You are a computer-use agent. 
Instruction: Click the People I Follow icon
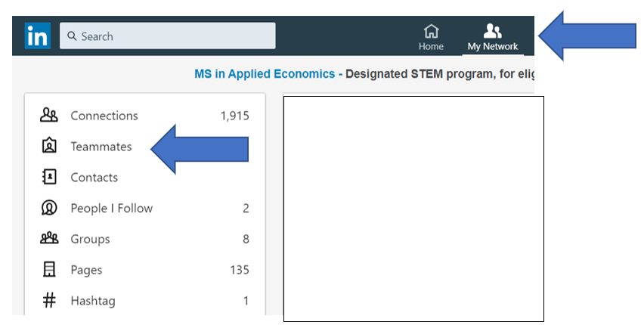(49, 208)
